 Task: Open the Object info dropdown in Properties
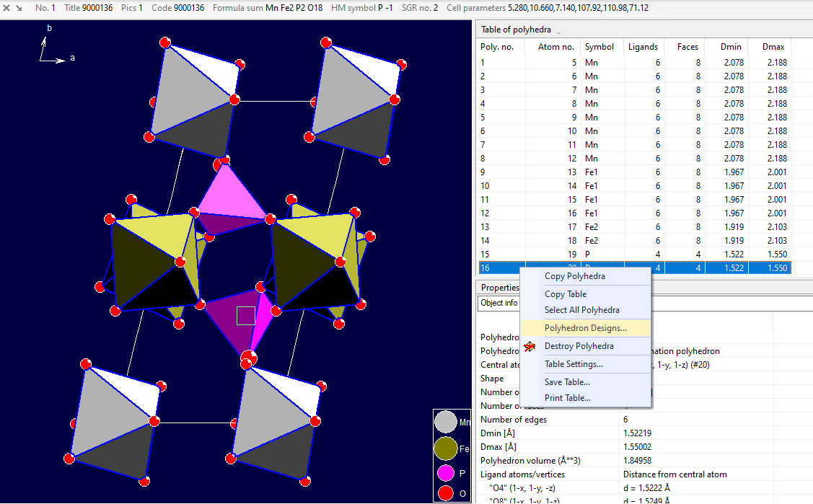click(498, 303)
